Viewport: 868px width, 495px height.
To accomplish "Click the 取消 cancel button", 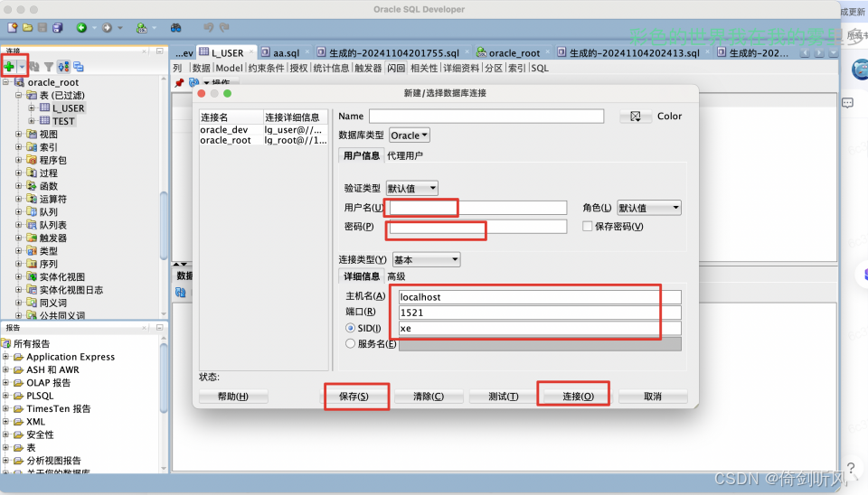I will click(x=653, y=396).
